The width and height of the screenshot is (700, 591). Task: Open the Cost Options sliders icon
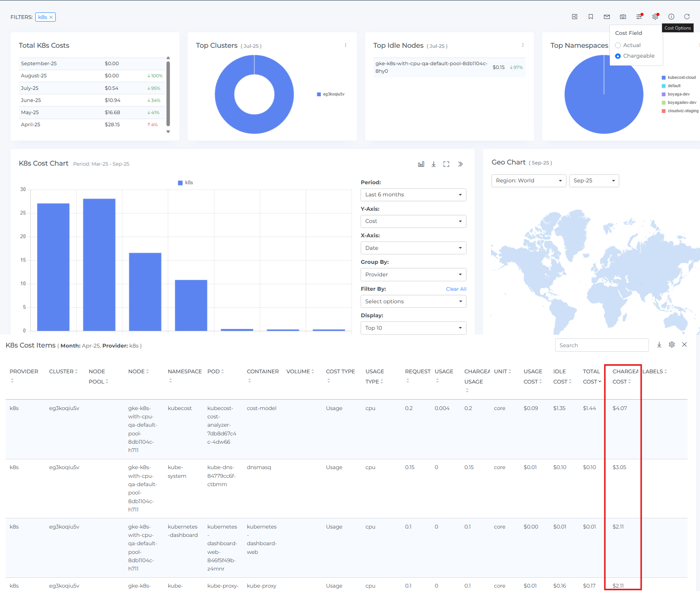639,17
